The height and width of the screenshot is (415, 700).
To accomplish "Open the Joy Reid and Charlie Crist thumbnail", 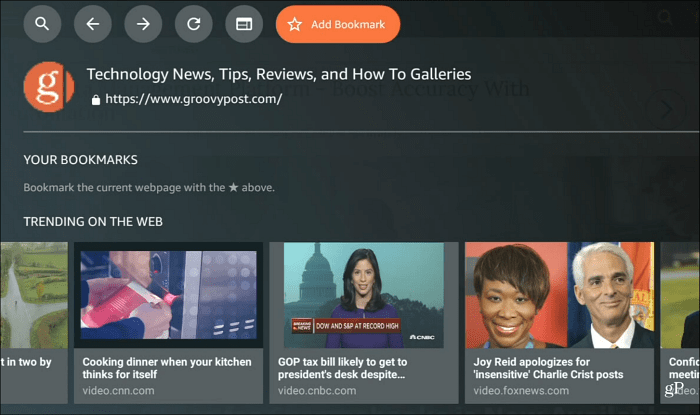I will point(559,295).
